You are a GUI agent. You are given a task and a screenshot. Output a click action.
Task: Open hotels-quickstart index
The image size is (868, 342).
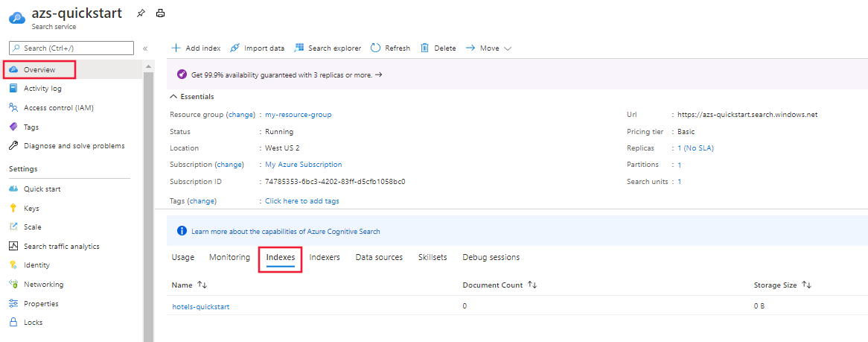coord(200,306)
